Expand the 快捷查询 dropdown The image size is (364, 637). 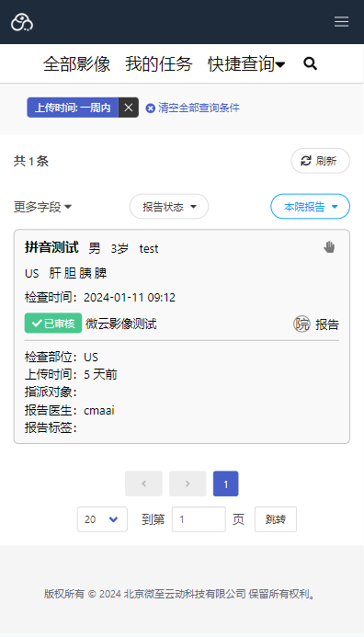click(x=246, y=64)
